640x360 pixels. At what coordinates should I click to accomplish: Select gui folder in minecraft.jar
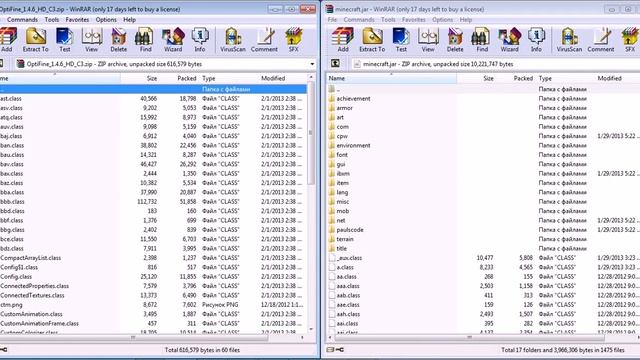coord(341,164)
